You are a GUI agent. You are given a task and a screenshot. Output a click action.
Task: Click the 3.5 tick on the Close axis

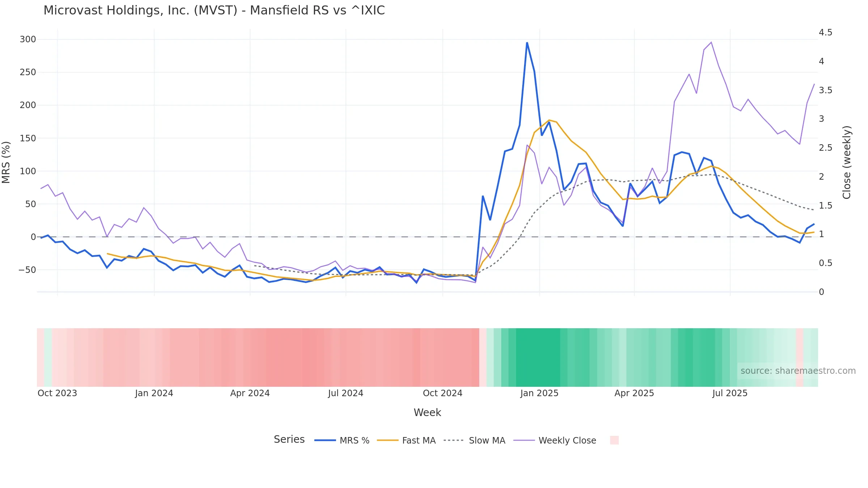point(826,90)
